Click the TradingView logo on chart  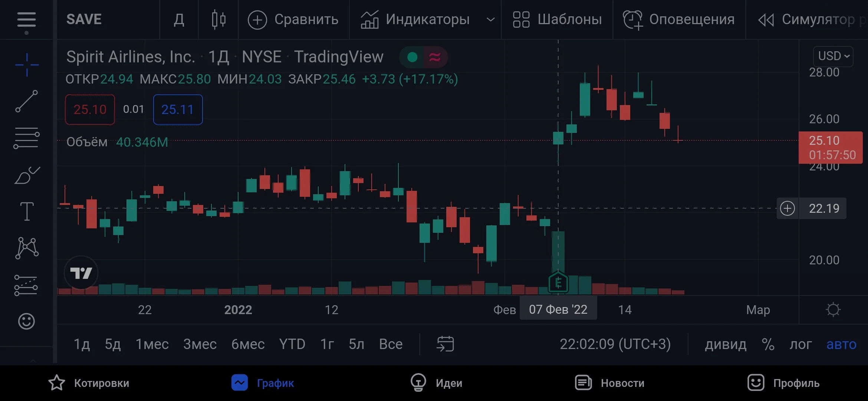click(x=81, y=273)
